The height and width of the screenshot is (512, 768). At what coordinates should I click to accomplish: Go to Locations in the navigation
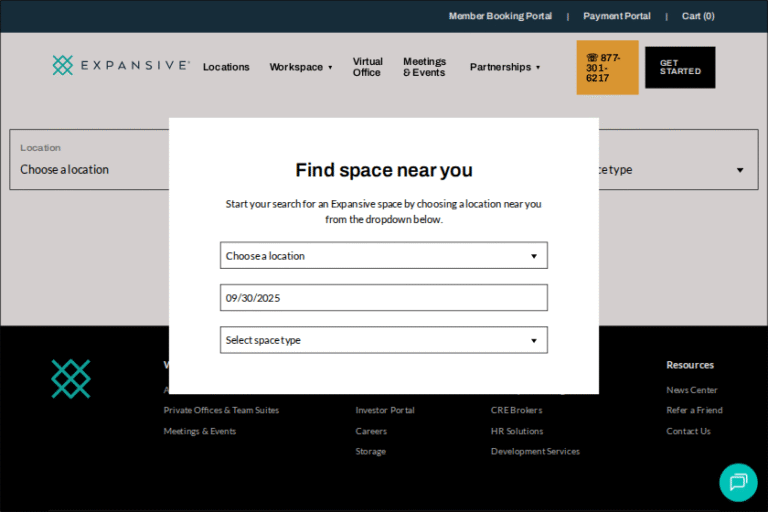click(x=226, y=67)
